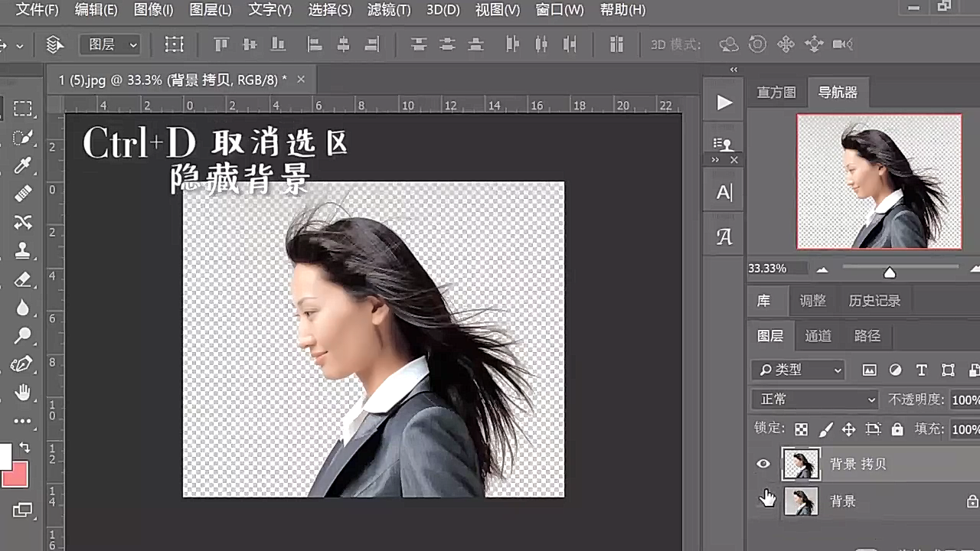
Task: Open the 文件(F) menu
Action: tap(37, 10)
